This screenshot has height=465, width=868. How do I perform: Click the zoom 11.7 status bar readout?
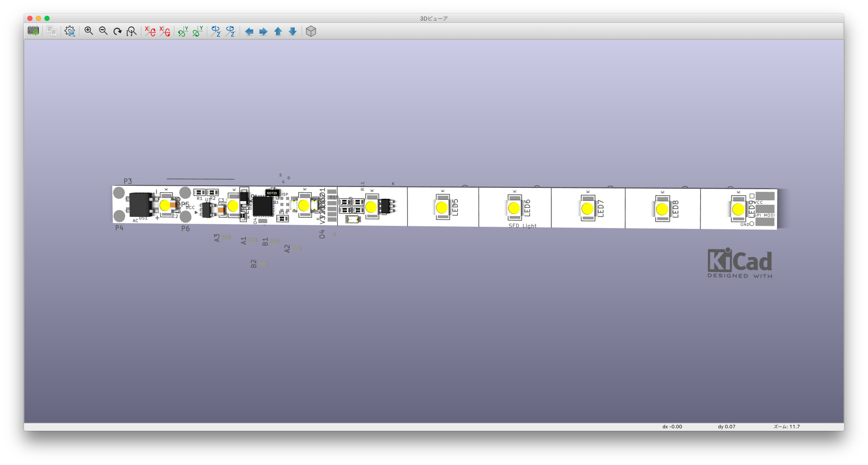[x=786, y=427]
